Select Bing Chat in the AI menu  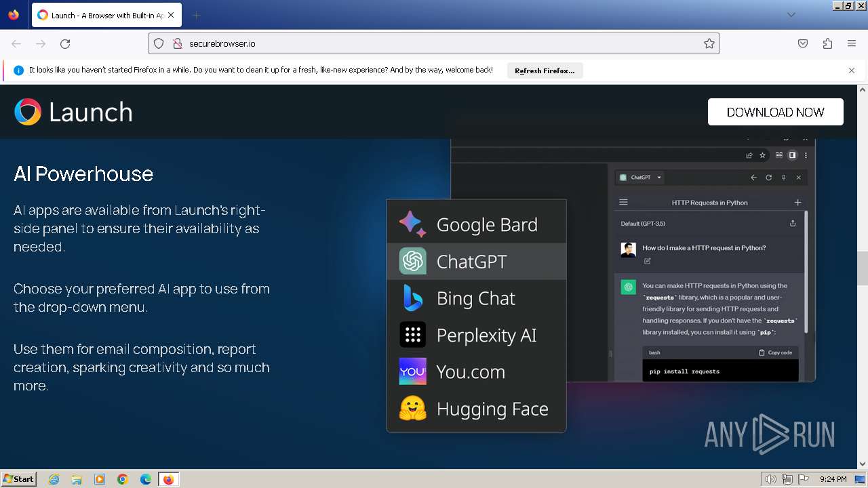[476, 298]
